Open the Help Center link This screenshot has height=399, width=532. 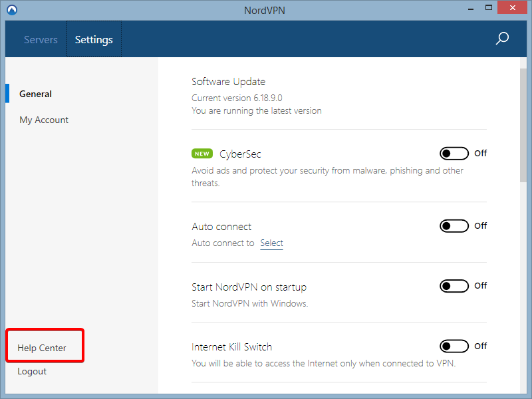(x=42, y=348)
